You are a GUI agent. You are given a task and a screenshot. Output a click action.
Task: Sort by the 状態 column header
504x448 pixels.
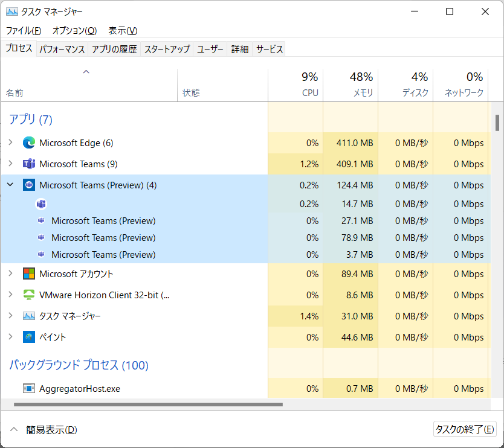pos(222,85)
